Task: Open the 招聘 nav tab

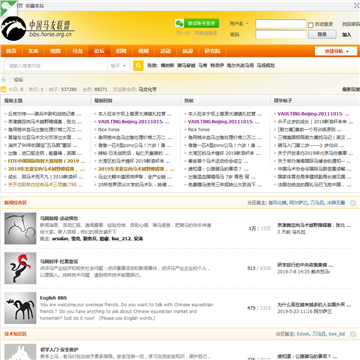Action: click(121, 51)
